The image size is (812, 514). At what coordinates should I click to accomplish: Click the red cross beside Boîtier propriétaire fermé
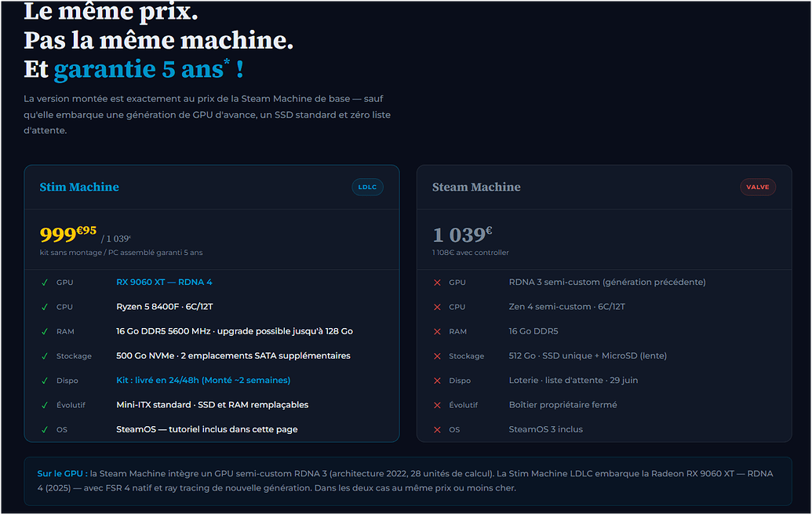click(437, 405)
